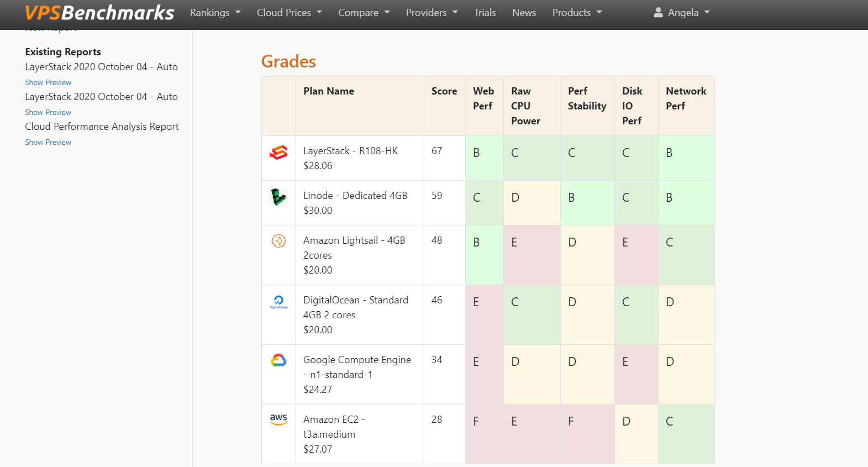Click Linode's Perf Stability grade B
This screenshot has width=868, height=467.
tap(571, 198)
